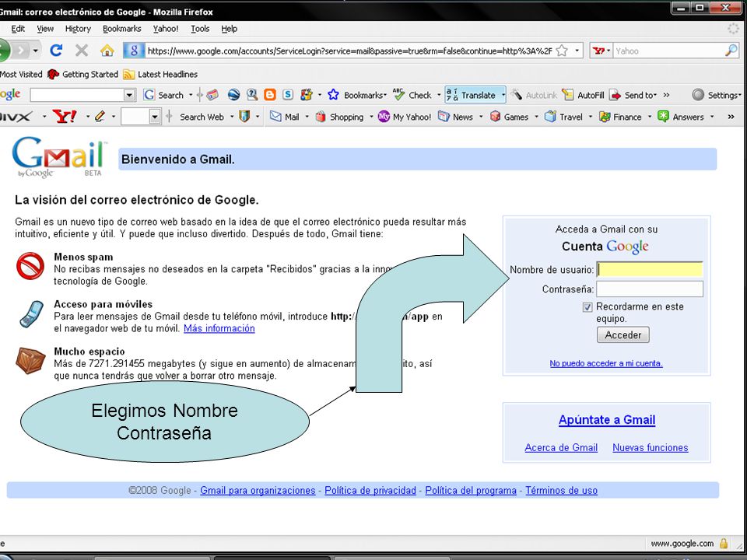Click the magnifier with question mark icon
747x560 pixels.
coord(252,95)
